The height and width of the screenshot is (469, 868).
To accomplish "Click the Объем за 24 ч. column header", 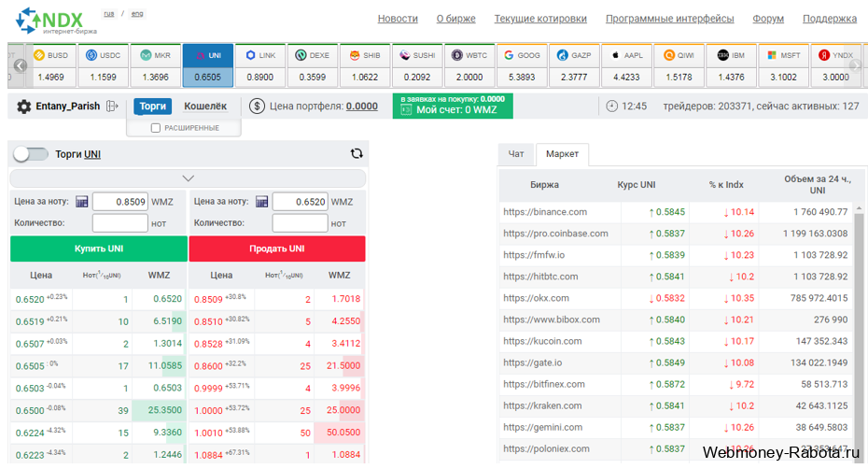I will (817, 185).
